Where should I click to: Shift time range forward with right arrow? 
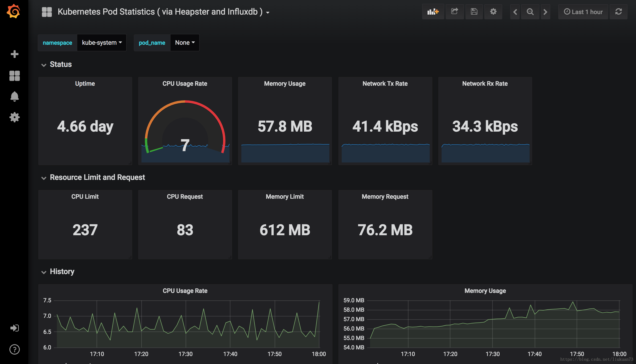click(546, 12)
